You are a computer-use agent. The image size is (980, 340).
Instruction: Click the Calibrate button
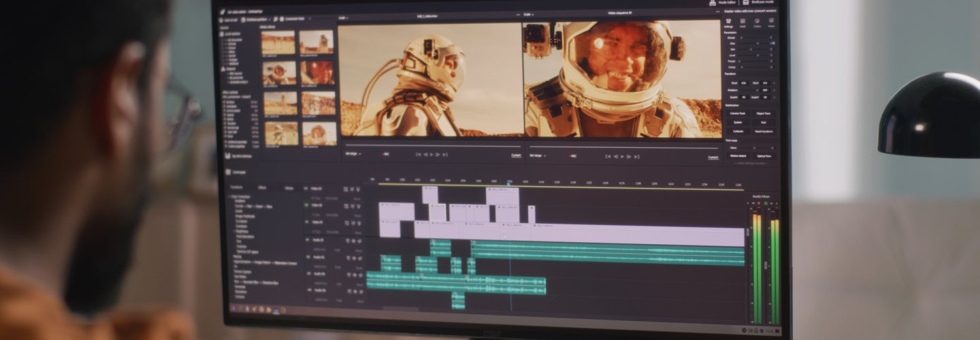click(x=738, y=131)
